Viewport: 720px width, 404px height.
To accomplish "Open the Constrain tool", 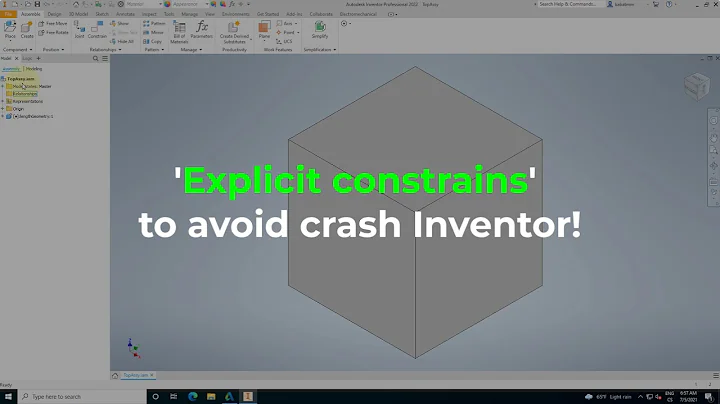I will [x=97, y=30].
